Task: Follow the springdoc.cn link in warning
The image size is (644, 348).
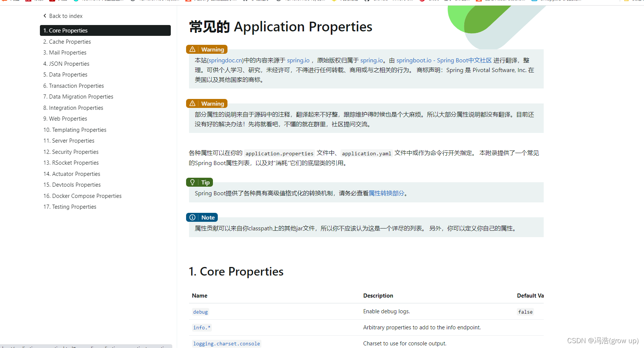Action: coord(226,60)
